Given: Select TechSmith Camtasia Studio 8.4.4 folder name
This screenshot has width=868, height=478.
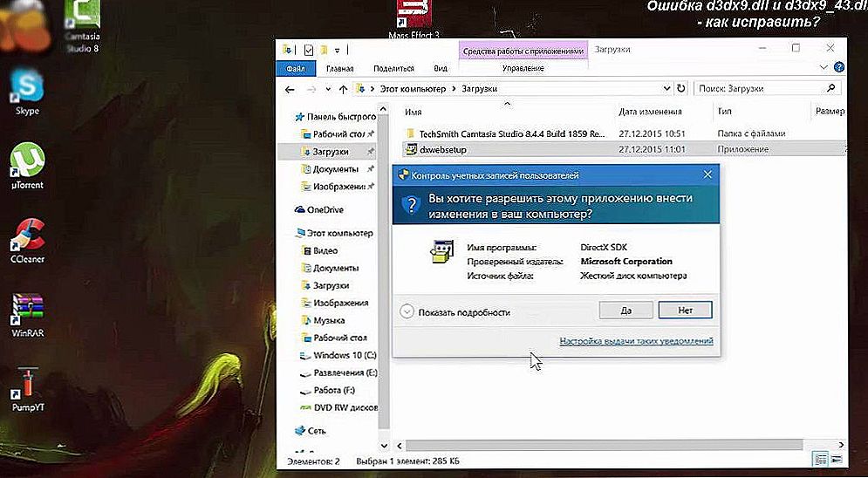Looking at the screenshot, I should pyautogui.click(x=513, y=133).
